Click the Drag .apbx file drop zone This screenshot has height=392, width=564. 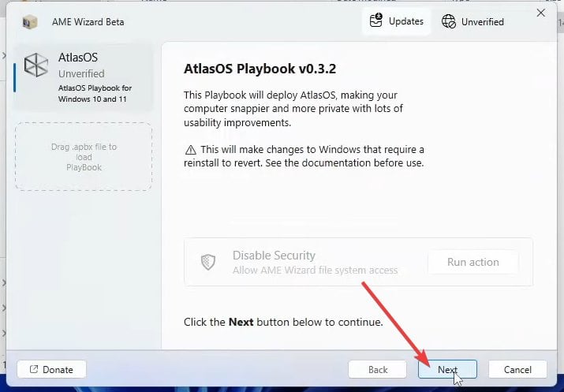pos(83,156)
